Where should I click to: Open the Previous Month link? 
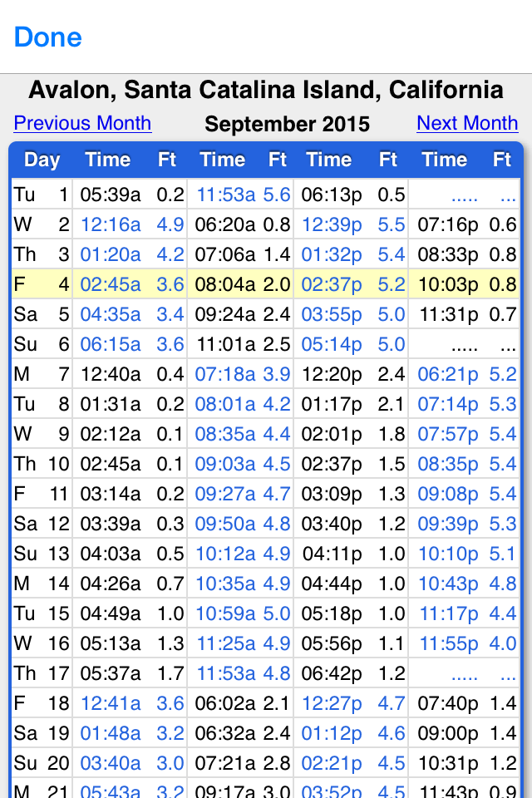82,123
